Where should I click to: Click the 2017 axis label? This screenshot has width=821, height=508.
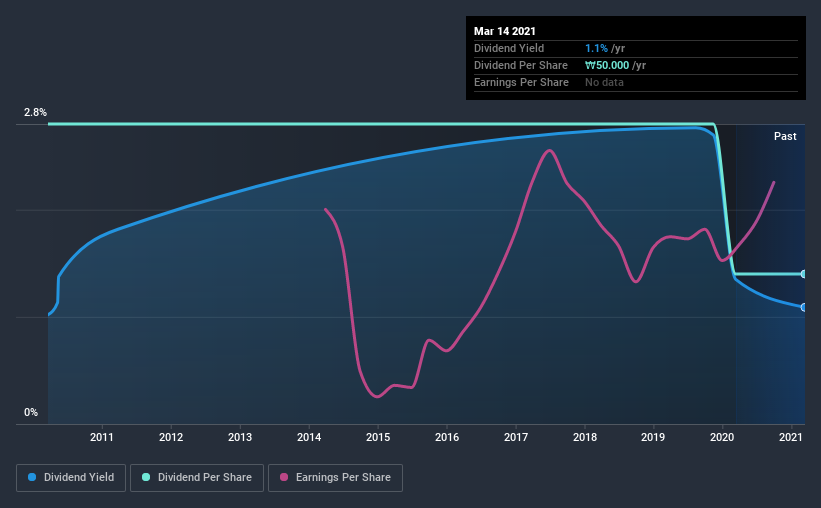pos(516,437)
